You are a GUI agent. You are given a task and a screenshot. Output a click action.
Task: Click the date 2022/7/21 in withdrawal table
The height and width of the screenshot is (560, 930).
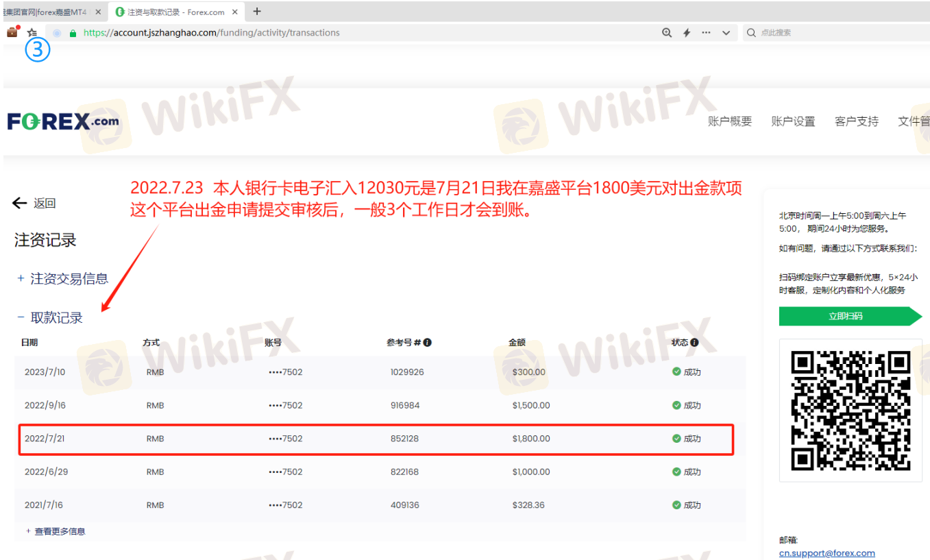click(45, 439)
